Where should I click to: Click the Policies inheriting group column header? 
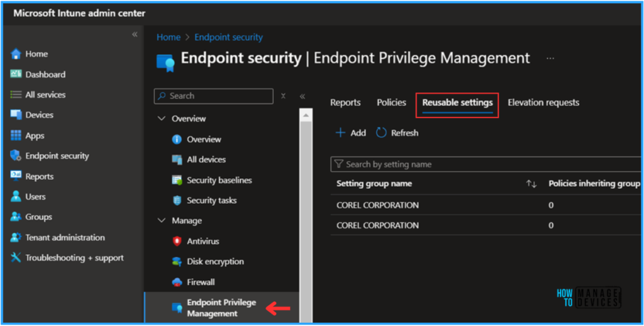coord(594,183)
